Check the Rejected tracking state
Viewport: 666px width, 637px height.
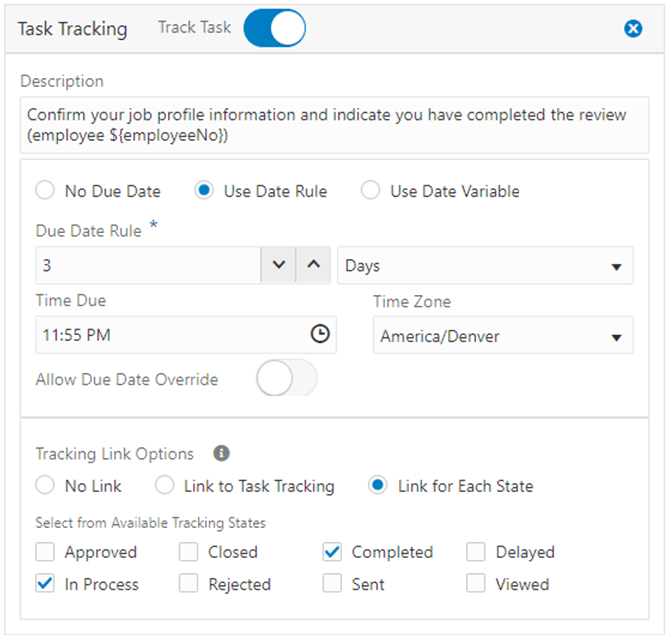(188, 583)
